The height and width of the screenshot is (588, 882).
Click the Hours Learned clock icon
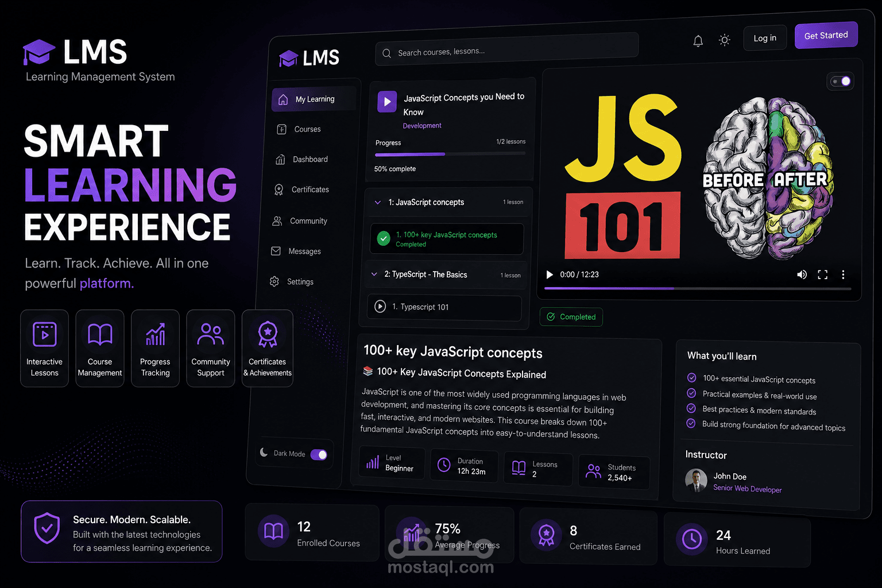point(692,539)
